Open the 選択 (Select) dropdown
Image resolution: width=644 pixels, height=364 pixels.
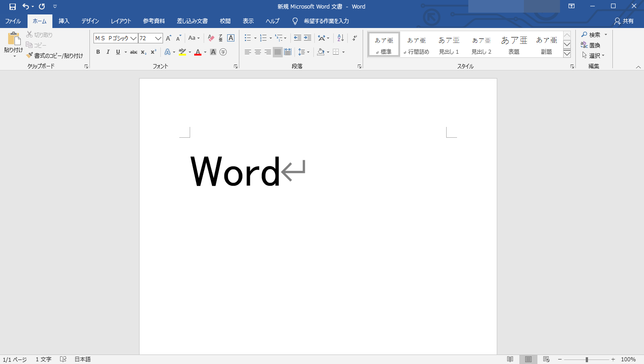(593, 56)
